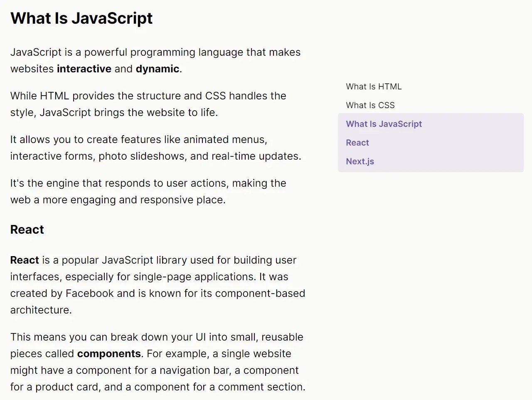This screenshot has height=400, width=532.
Task: Open the "What Is HTML" sidebar link
Action: [x=373, y=86]
